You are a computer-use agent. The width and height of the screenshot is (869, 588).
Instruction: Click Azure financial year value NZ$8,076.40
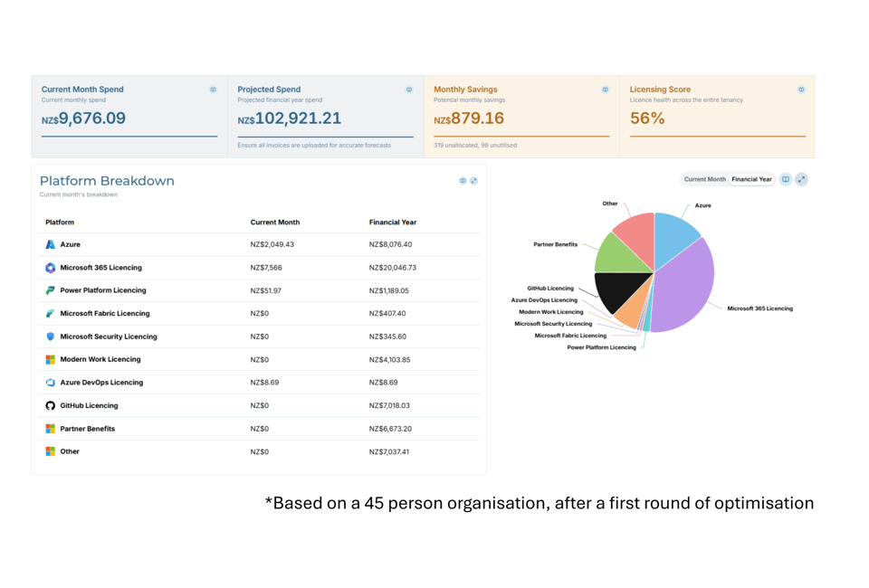coord(391,244)
